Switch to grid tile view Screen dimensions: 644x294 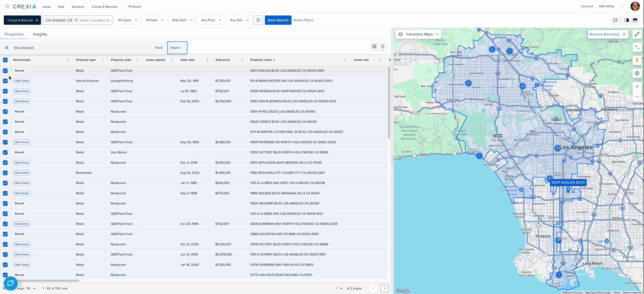tap(374, 46)
